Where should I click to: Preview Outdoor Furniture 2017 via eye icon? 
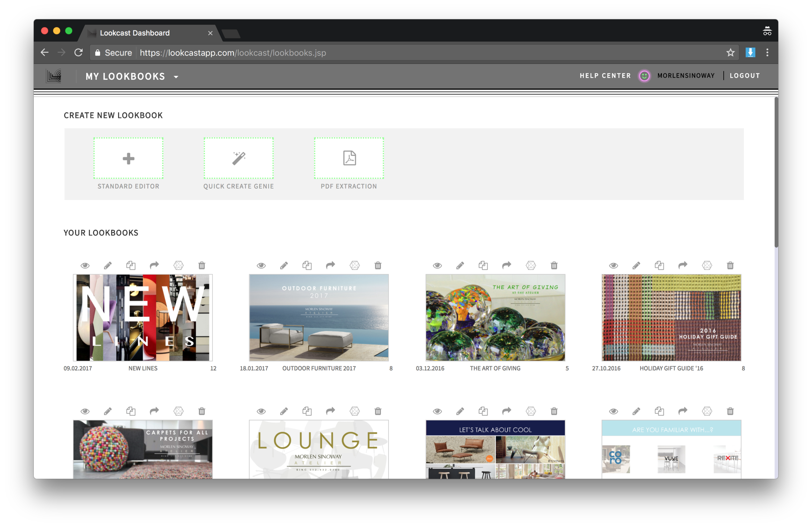pos(261,265)
